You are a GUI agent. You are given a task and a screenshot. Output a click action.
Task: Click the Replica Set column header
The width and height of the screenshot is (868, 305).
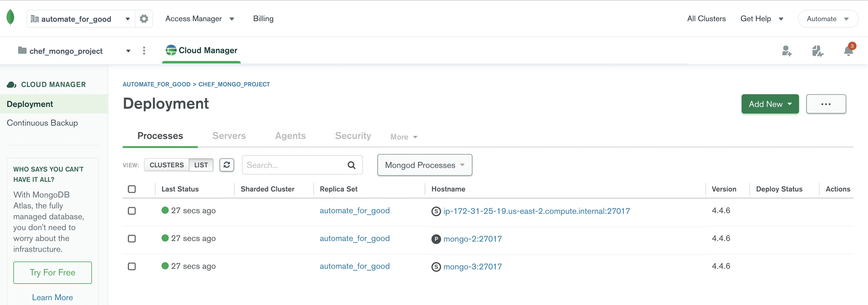tap(339, 189)
